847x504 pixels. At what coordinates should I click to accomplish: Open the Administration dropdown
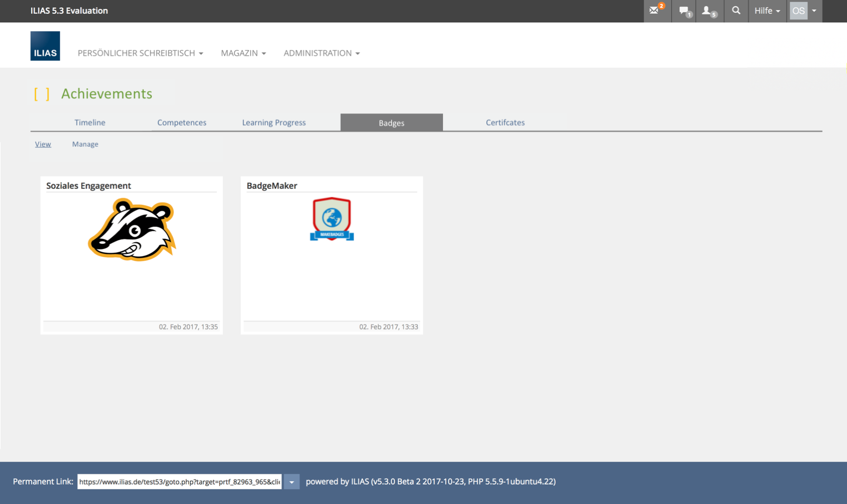click(321, 53)
